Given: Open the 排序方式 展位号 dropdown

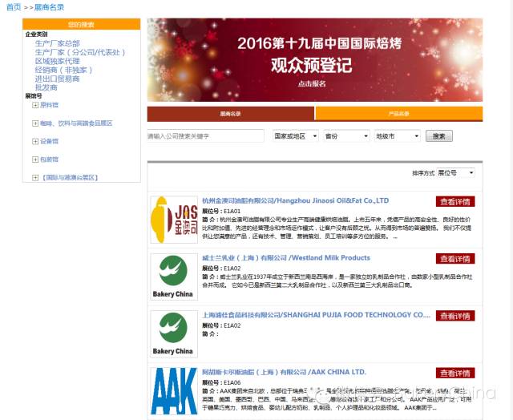Looking at the screenshot, I should coord(456,172).
